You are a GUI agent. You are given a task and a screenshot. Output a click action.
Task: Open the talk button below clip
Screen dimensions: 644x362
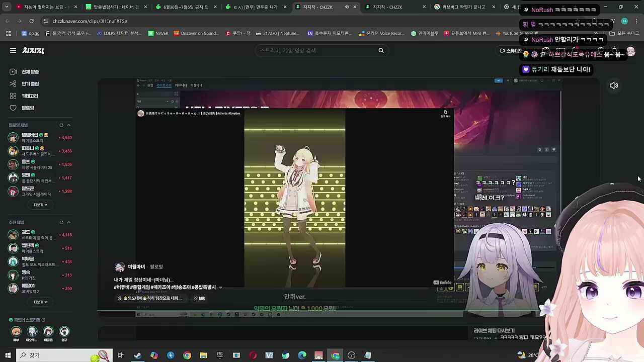[x=199, y=298]
